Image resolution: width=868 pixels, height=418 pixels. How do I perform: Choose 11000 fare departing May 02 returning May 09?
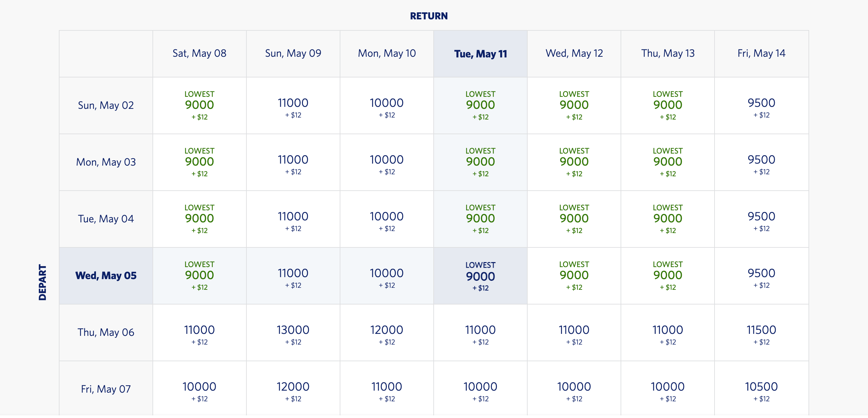(293, 106)
